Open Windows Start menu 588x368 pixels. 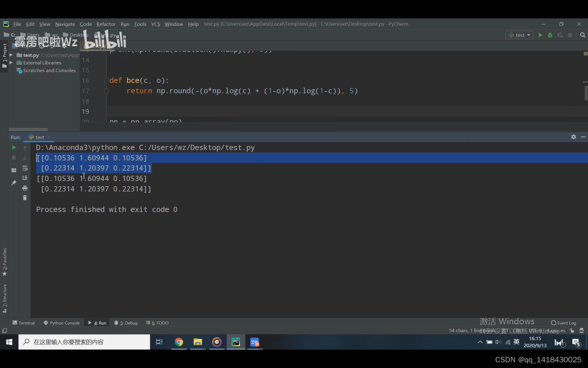pos(9,342)
